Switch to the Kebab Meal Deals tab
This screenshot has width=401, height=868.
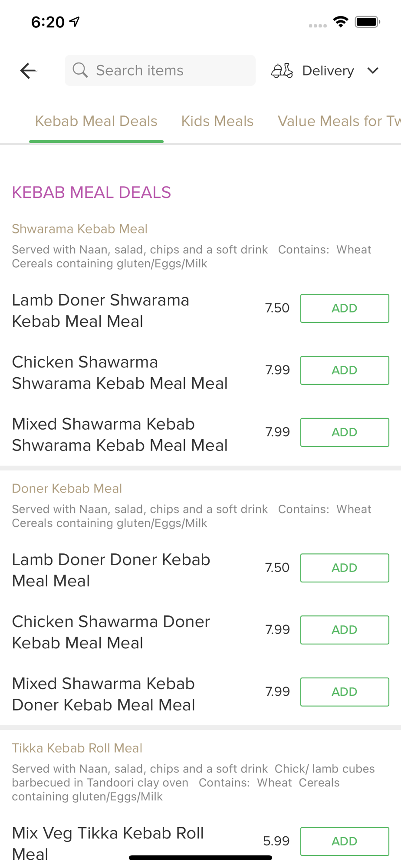pos(96,121)
